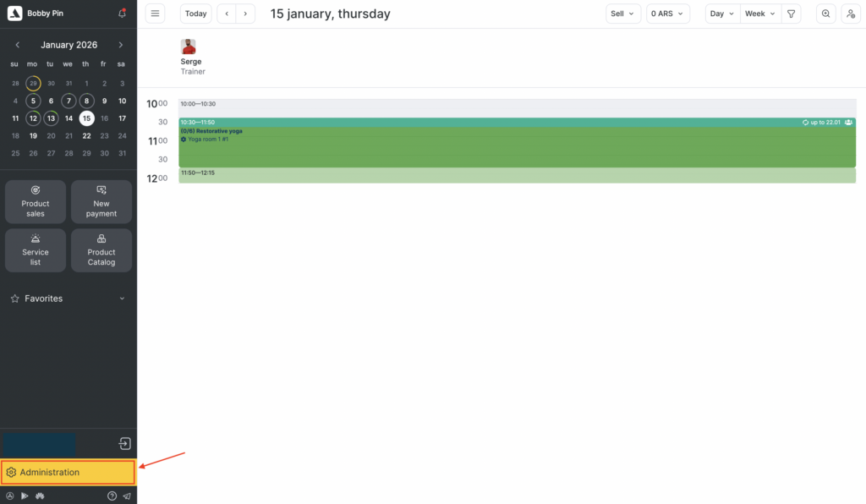Expand the 0 ARS dropdown

[x=668, y=14]
